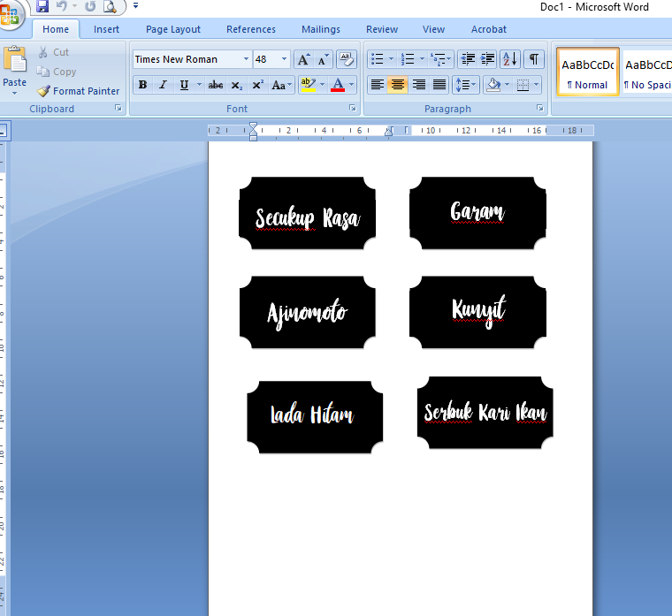Click Cut in Clipboard group

click(54, 52)
